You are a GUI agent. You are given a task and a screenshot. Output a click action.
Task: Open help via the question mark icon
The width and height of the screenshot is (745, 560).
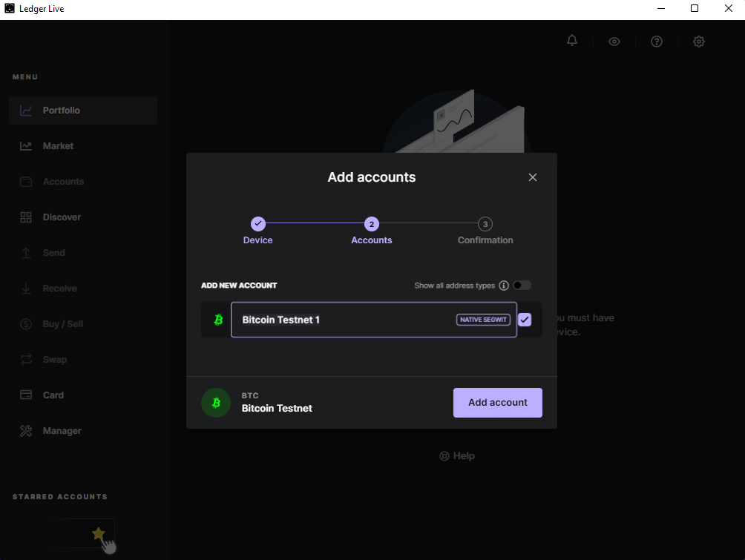coord(657,42)
